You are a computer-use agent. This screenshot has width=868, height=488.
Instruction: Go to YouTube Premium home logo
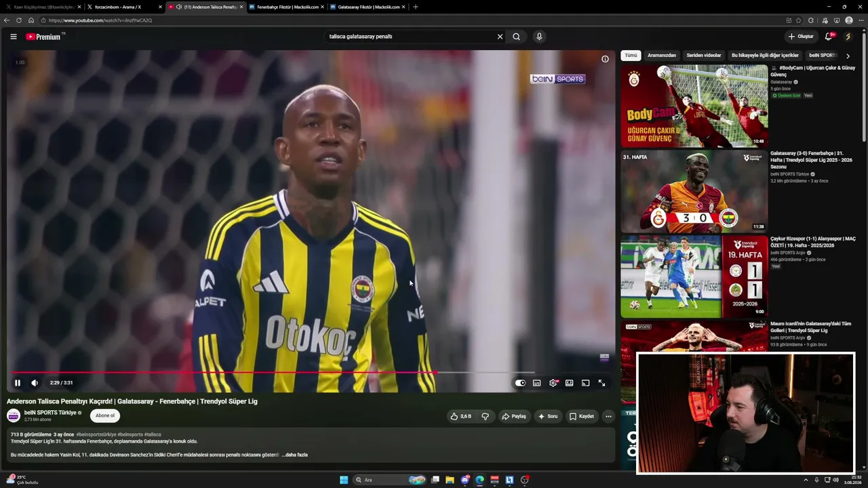43,37
